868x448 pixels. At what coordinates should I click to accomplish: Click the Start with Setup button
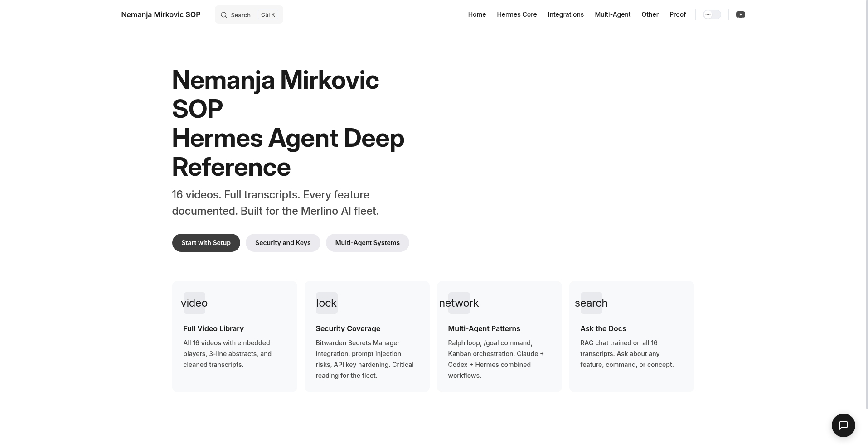(x=206, y=243)
